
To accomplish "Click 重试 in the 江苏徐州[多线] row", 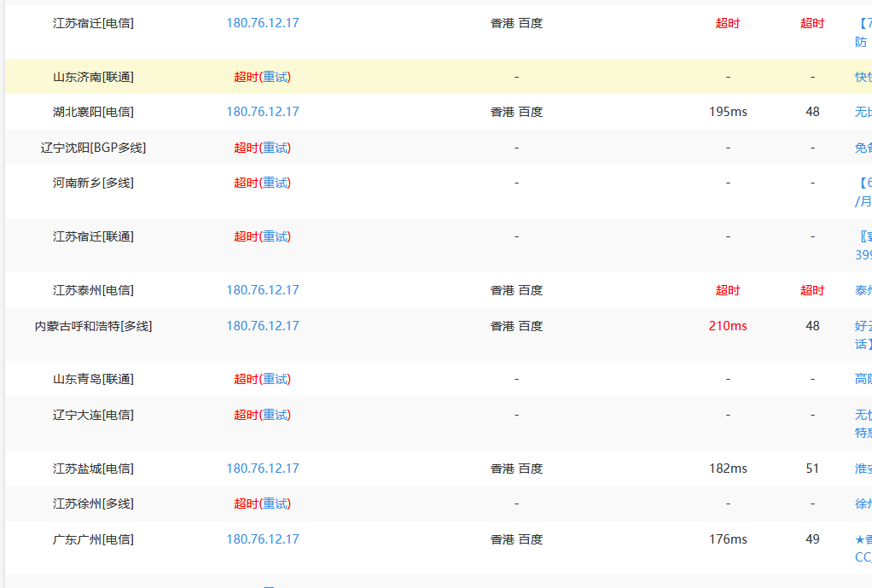I will (275, 504).
